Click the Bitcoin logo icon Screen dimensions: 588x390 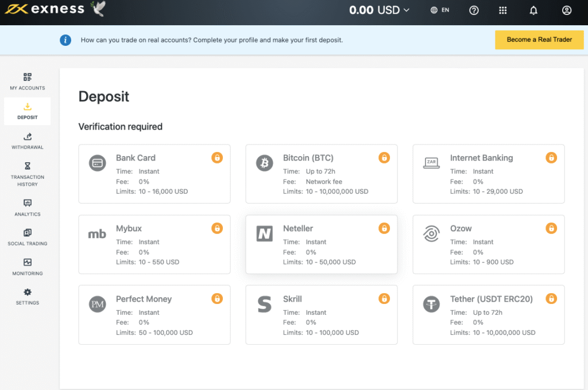pyautogui.click(x=264, y=163)
